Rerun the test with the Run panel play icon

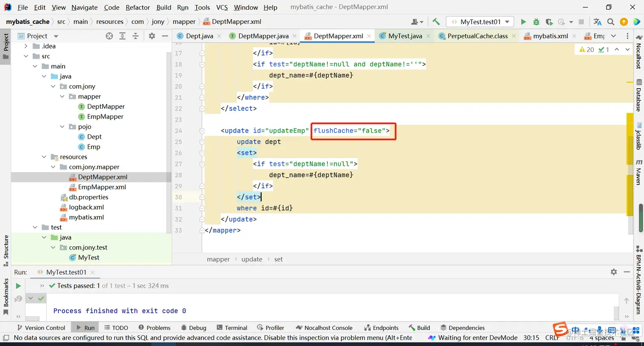[x=18, y=286]
